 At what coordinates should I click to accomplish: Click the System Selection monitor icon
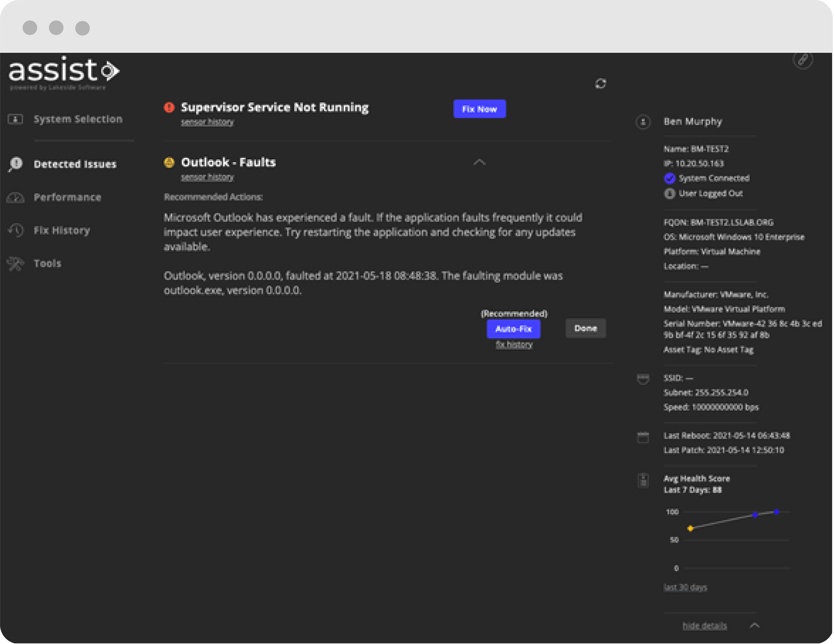coord(15,119)
